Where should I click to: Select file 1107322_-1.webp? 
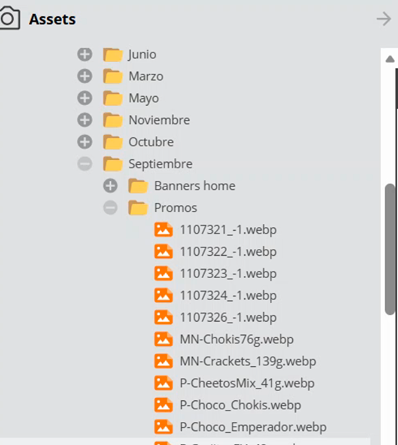pyautogui.click(x=228, y=252)
